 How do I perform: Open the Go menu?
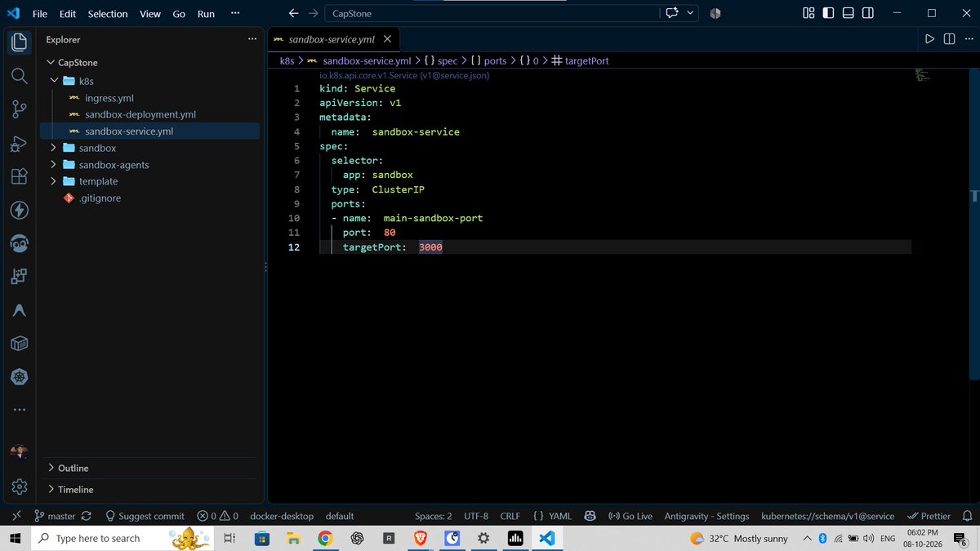179,13
